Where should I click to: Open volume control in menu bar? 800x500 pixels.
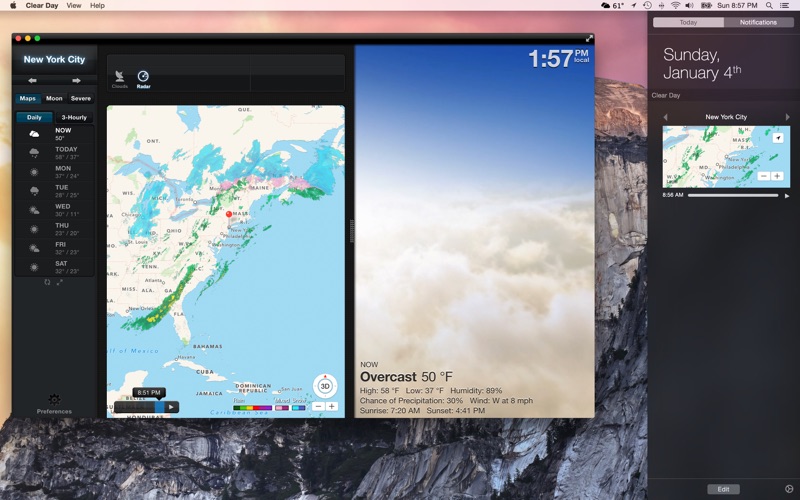tap(689, 6)
